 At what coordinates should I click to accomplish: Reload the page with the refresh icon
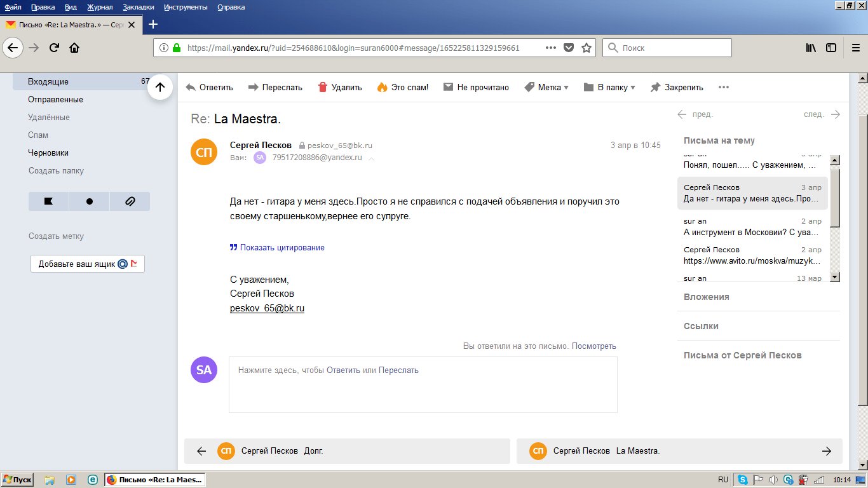pyautogui.click(x=54, y=48)
